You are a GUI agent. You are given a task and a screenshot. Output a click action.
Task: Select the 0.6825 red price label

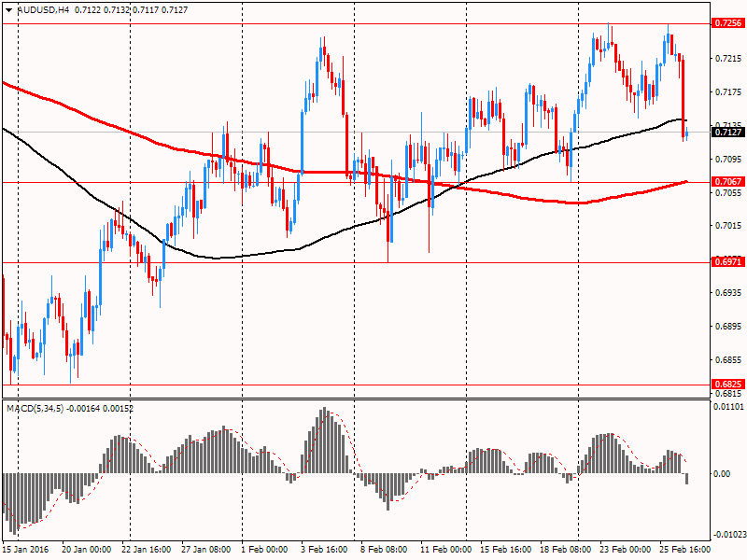726,385
